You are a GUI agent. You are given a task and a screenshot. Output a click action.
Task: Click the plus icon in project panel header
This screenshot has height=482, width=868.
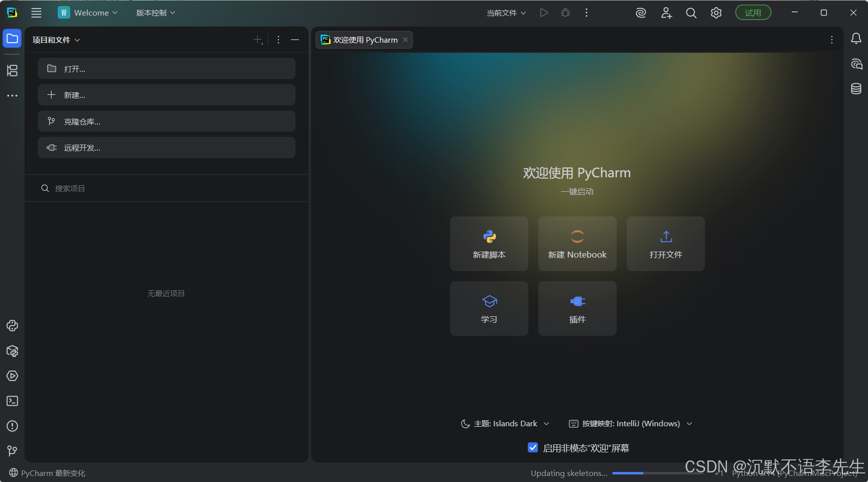coord(258,40)
